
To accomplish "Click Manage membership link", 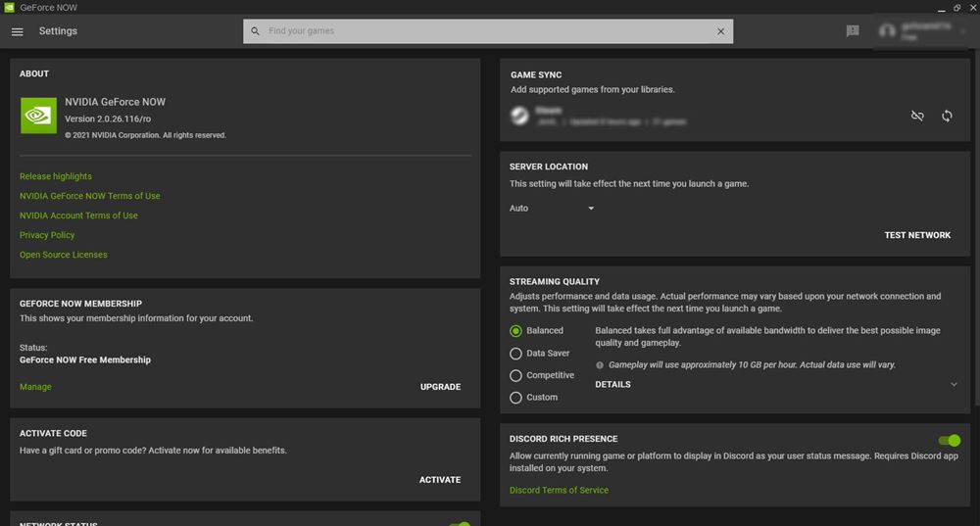I will click(35, 387).
